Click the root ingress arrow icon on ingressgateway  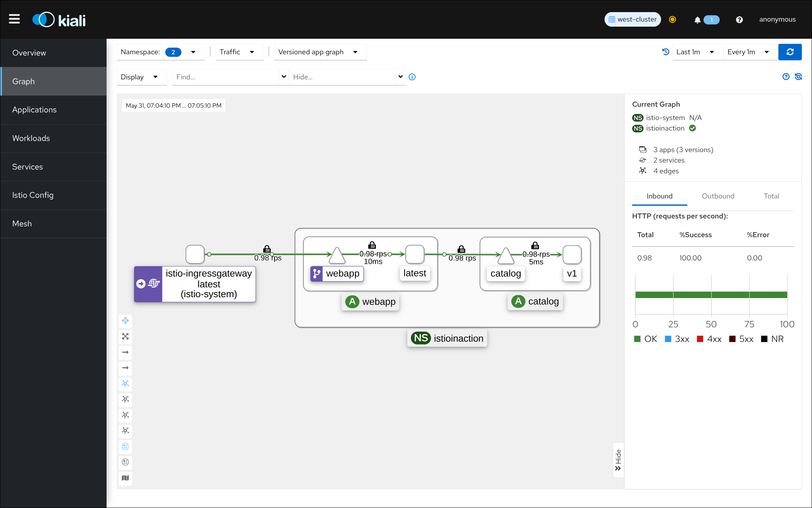pos(141,284)
